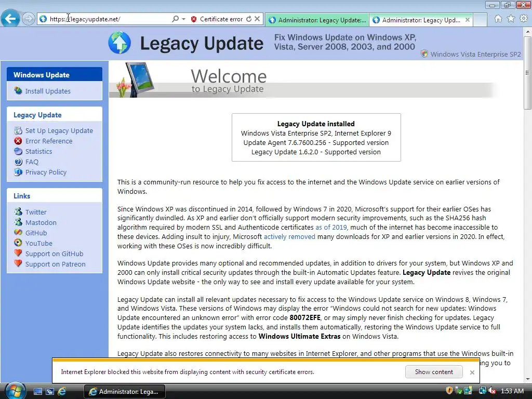532x399 pixels.
Task: Open Favorites with the star icon
Action: [511, 19]
